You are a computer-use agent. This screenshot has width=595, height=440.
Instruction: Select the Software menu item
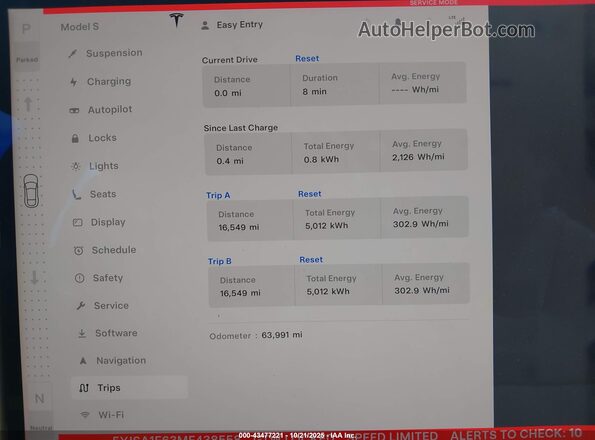(107, 333)
